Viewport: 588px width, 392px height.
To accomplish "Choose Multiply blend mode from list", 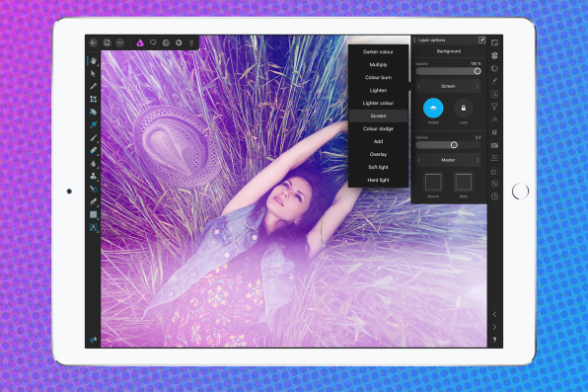I will click(x=378, y=64).
